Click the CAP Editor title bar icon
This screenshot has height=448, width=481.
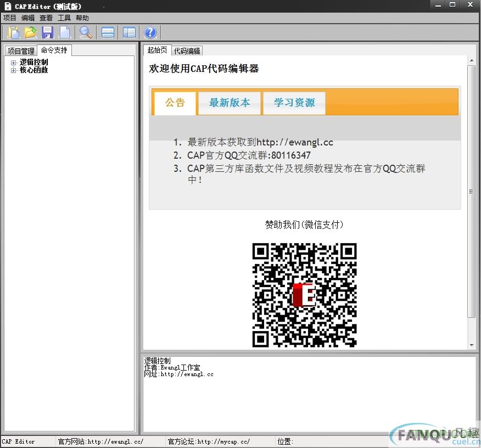pyautogui.click(x=8, y=6)
